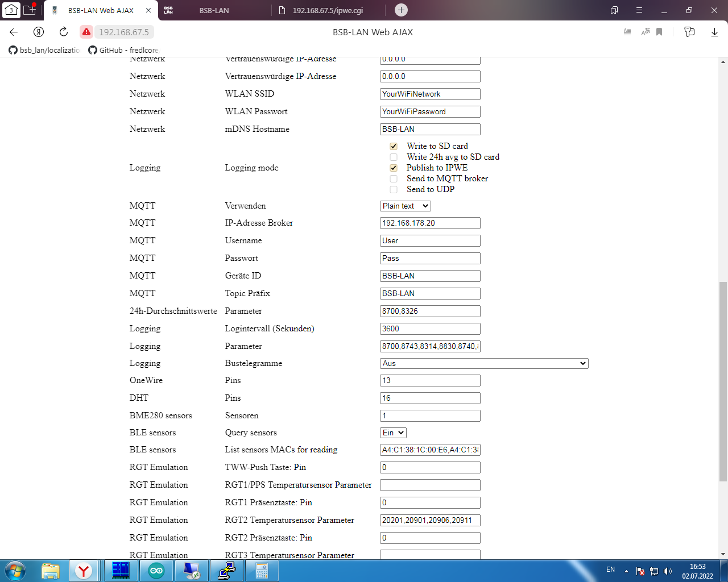Open a new tab with the plus icon
The width and height of the screenshot is (728, 582).
(x=401, y=10)
